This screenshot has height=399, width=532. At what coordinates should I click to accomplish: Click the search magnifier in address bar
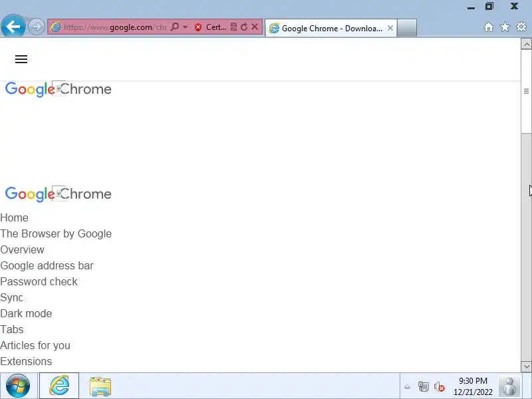tap(175, 27)
